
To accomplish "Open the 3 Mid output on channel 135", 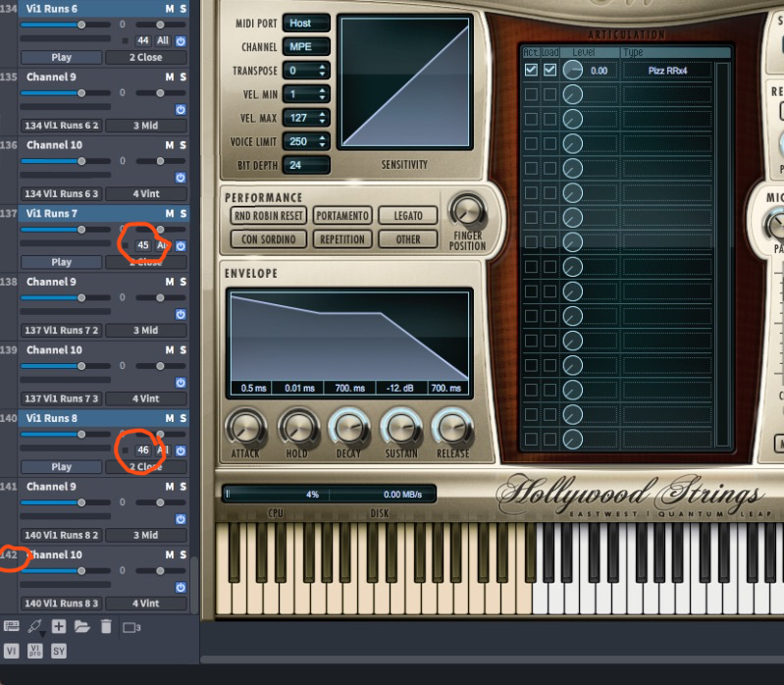I will pyautogui.click(x=145, y=126).
